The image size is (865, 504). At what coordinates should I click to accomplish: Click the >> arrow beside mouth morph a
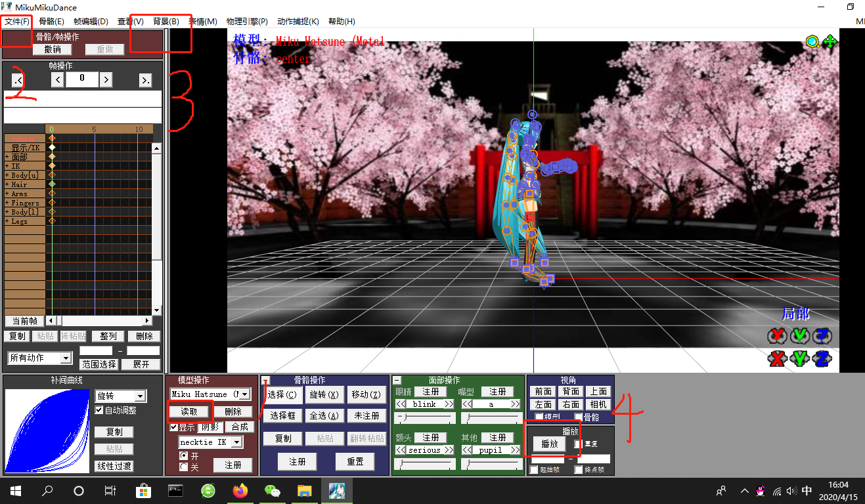[515, 404]
